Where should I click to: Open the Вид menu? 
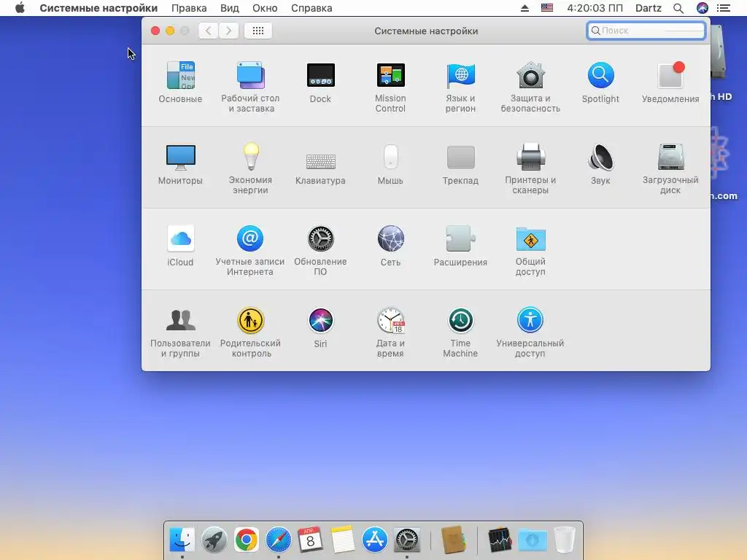pos(230,8)
